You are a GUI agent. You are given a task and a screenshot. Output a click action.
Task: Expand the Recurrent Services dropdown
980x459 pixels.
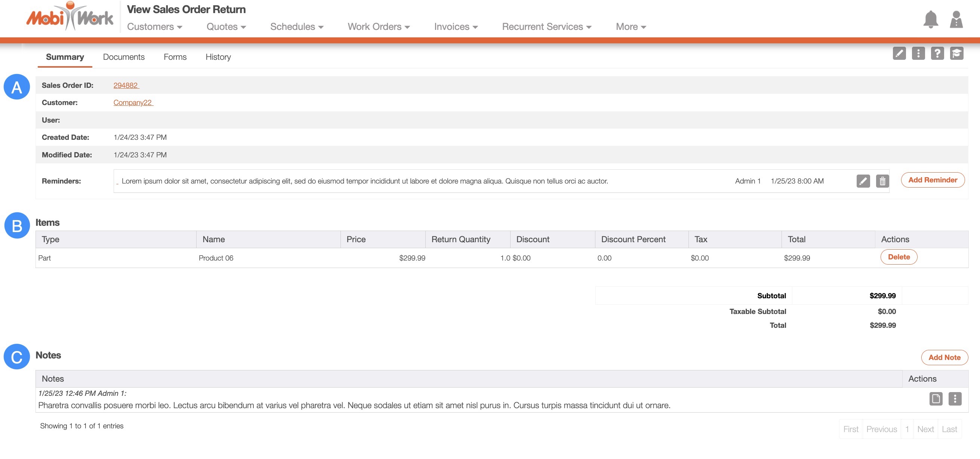546,27
